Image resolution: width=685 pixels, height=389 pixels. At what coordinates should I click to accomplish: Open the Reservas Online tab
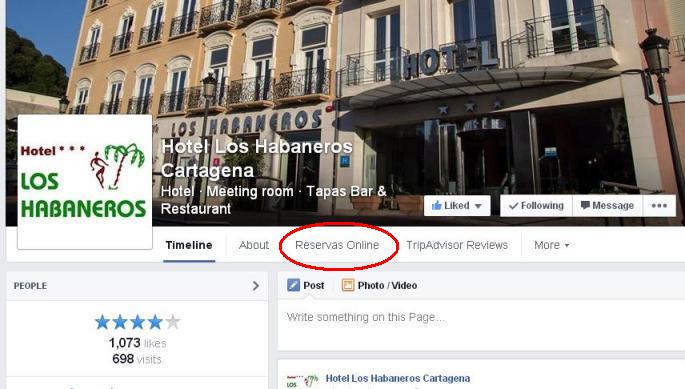[337, 245]
